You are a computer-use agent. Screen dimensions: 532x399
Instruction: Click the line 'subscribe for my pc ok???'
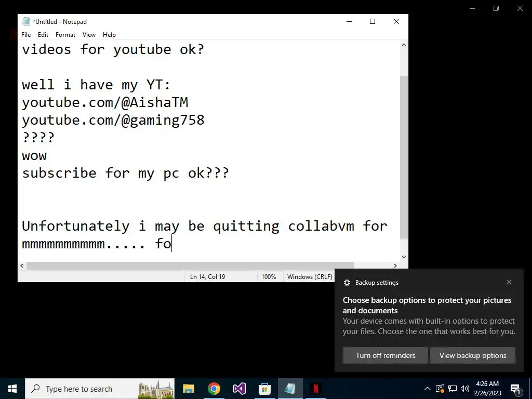tap(126, 173)
